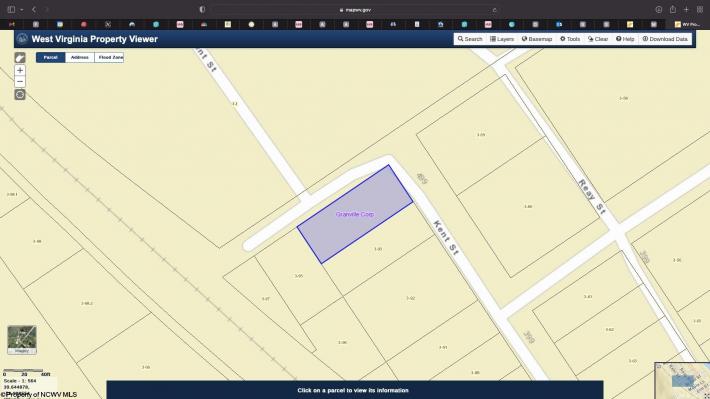Image resolution: width=710 pixels, height=399 pixels.
Task: Select the Parcel search mode
Action: coord(51,58)
